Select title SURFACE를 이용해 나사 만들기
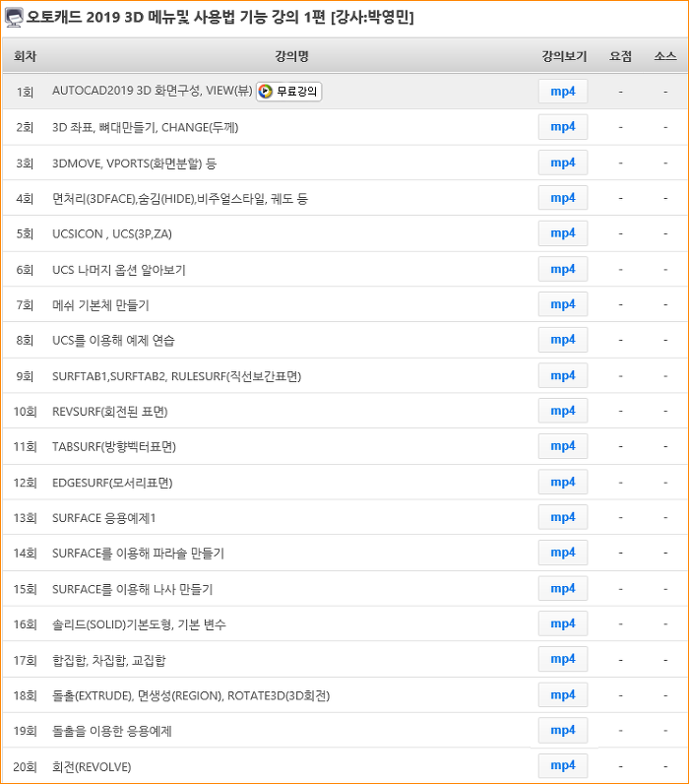The image size is (689, 784). coord(133,590)
